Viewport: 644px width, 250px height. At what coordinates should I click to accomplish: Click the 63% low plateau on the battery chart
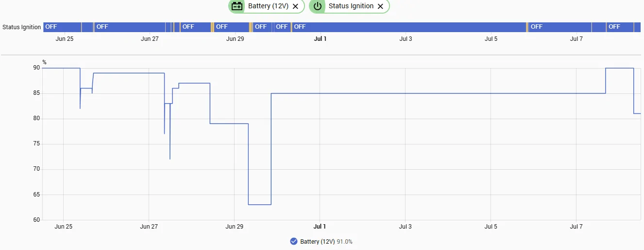click(x=260, y=205)
